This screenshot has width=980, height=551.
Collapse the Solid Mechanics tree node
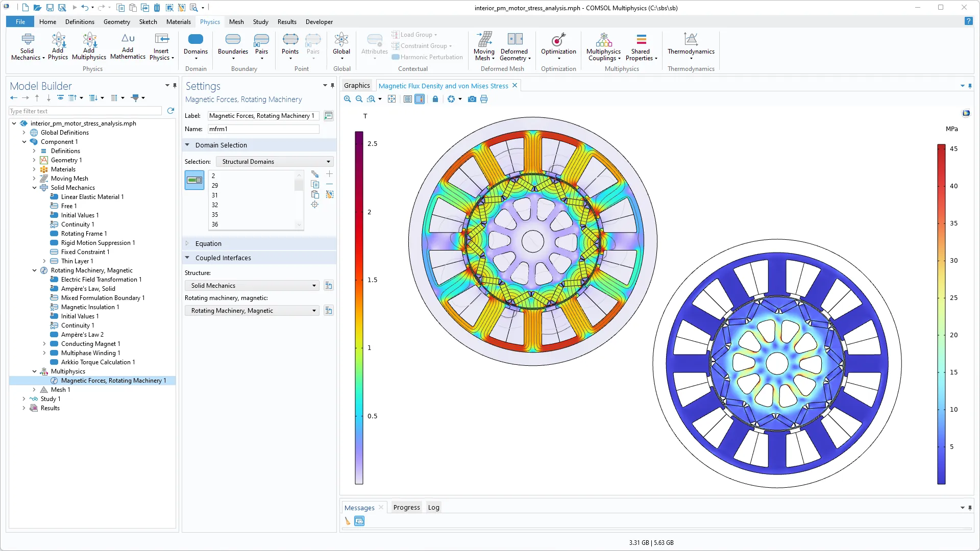tap(34, 188)
